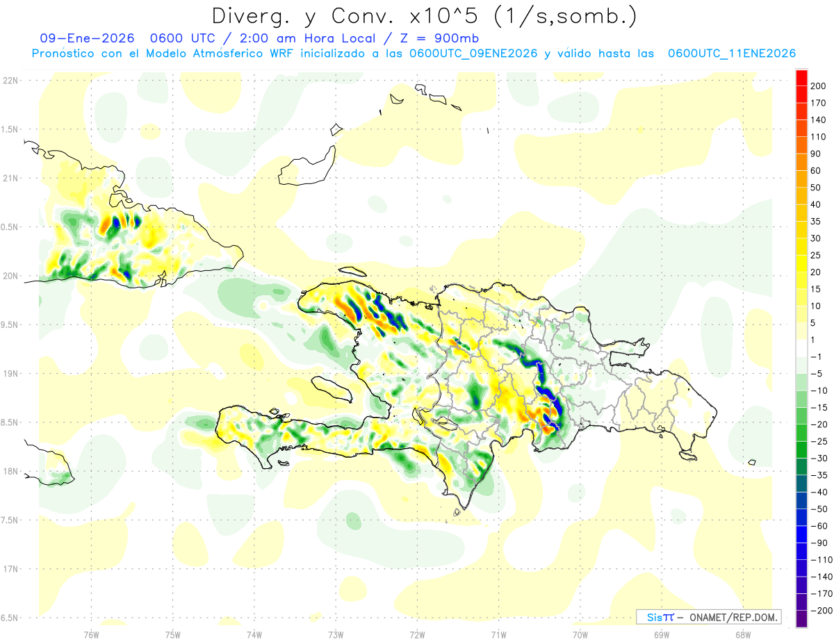Click the '-40' color bar value
The image size is (834, 644).
pos(820,492)
